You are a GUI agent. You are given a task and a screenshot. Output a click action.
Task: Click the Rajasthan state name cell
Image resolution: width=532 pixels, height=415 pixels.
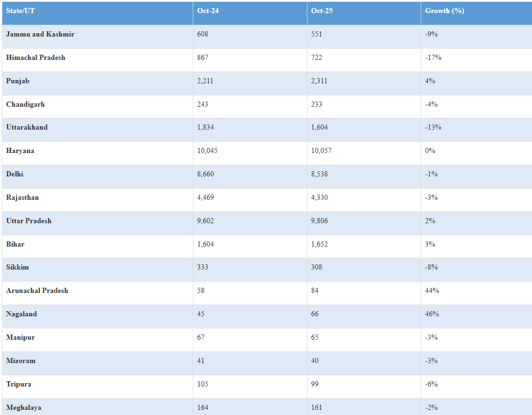point(22,197)
